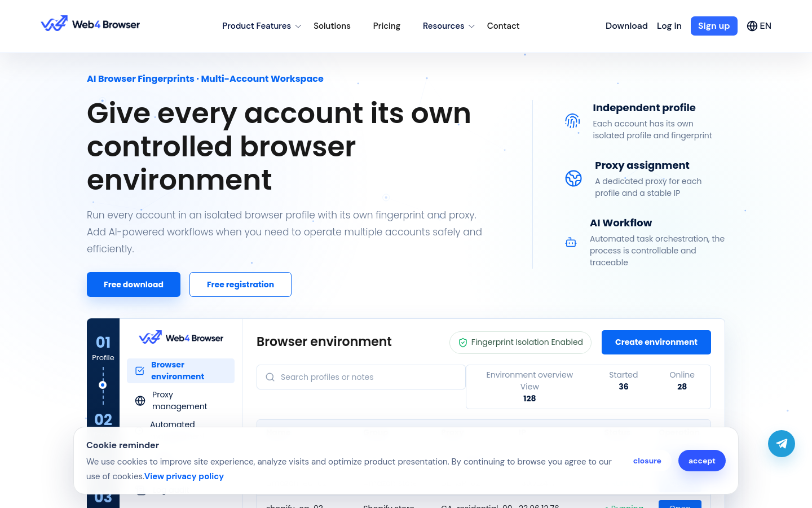The width and height of the screenshot is (812, 508).
Task: Click the Log in link
Action: (669, 26)
